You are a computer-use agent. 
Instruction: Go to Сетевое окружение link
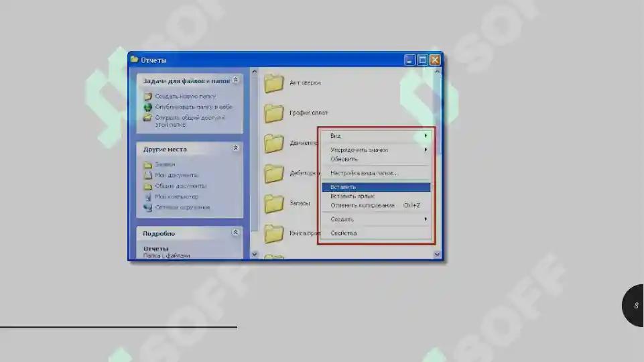tap(182, 207)
